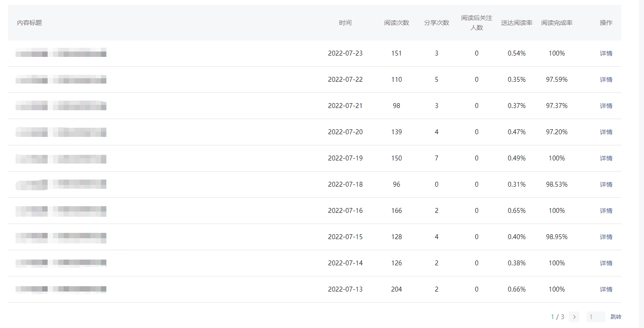This screenshot has height=328, width=644.
Task: Click completion rate 98.53%
Action: pyautogui.click(x=557, y=184)
